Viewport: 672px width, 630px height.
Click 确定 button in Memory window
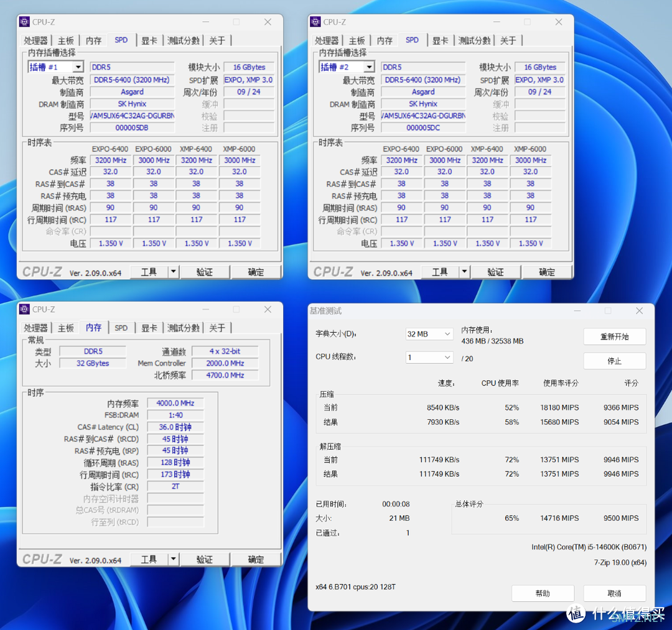(256, 559)
